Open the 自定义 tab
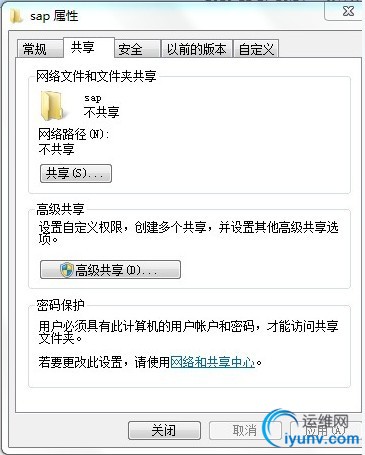The width and height of the screenshot is (365, 455). point(256,49)
